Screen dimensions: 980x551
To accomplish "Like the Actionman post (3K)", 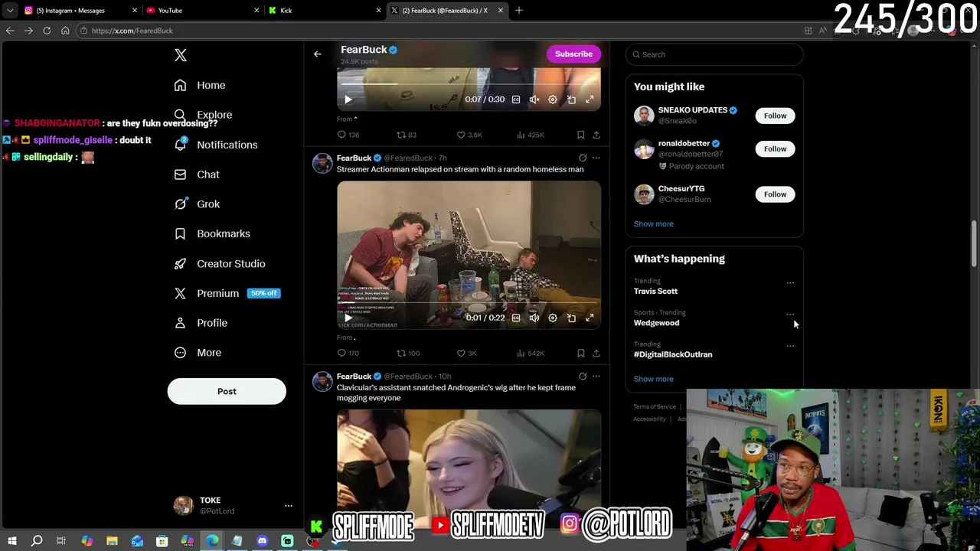I will click(467, 353).
